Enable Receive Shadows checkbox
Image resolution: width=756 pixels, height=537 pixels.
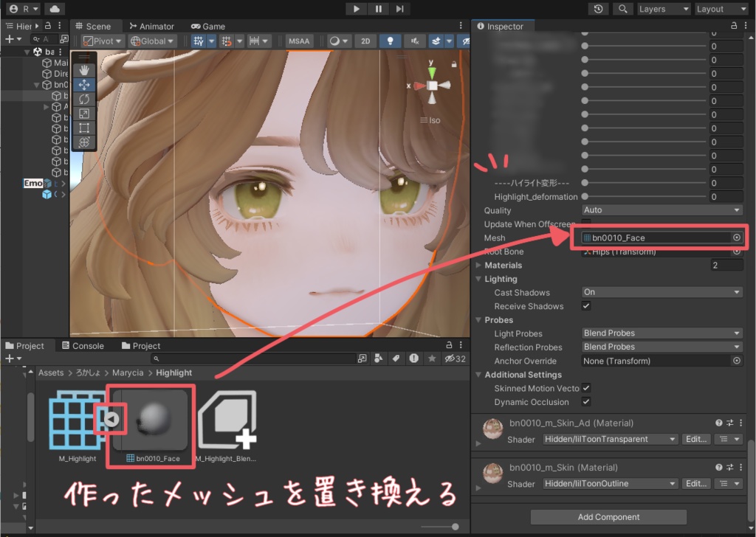pyautogui.click(x=586, y=306)
